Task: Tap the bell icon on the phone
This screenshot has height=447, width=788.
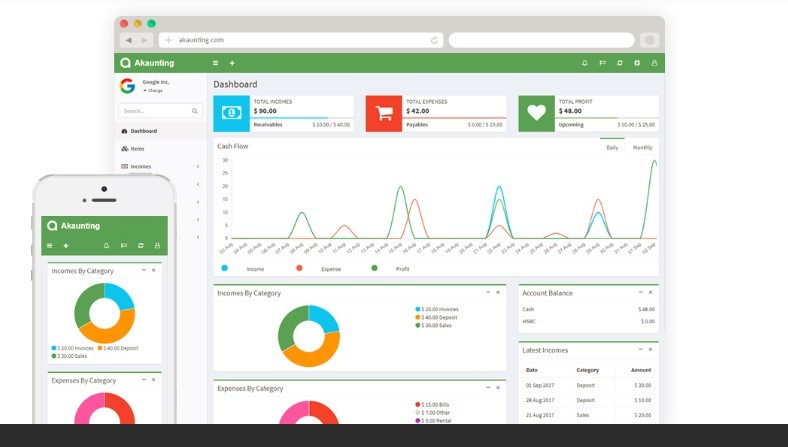Action: tap(106, 245)
